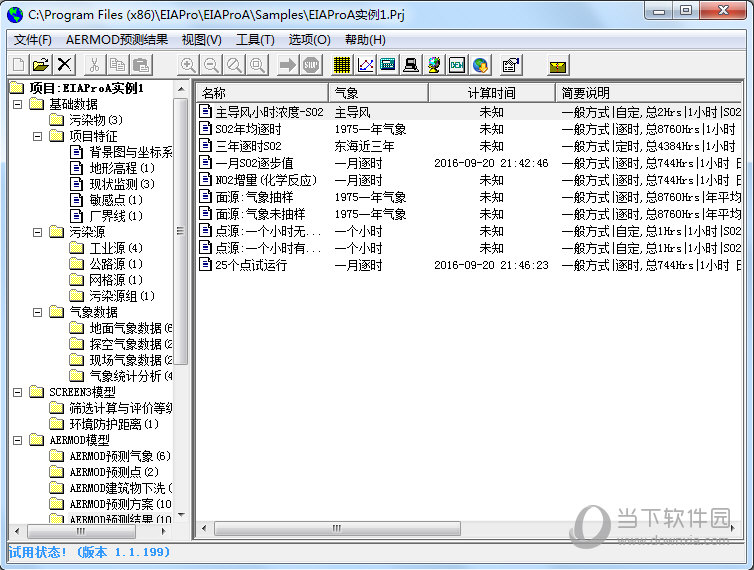This screenshot has width=754, height=570.
Task: Click the Copy toolbar icon
Action: click(x=117, y=65)
